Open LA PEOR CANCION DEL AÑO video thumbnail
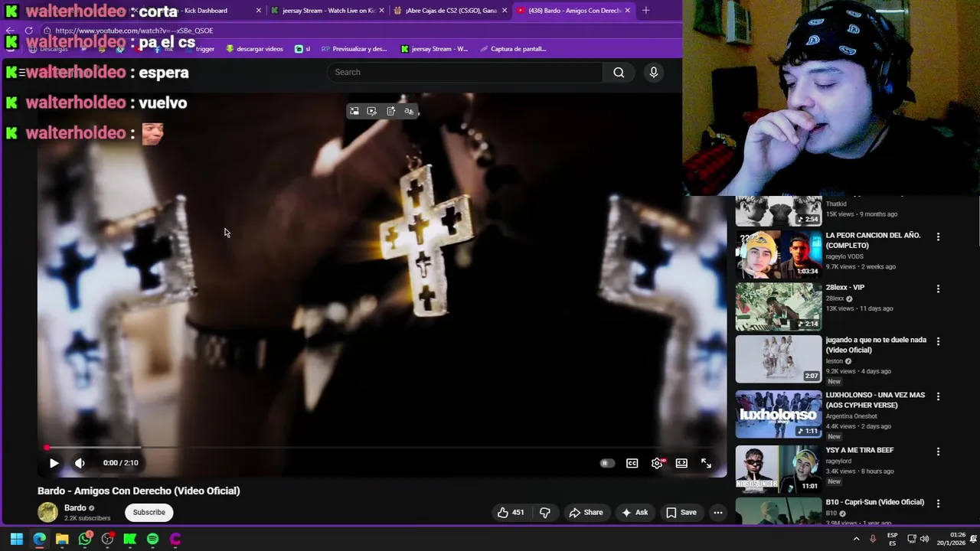Image resolution: width=980 pixels, height=551 pixels. pos(778,254)
